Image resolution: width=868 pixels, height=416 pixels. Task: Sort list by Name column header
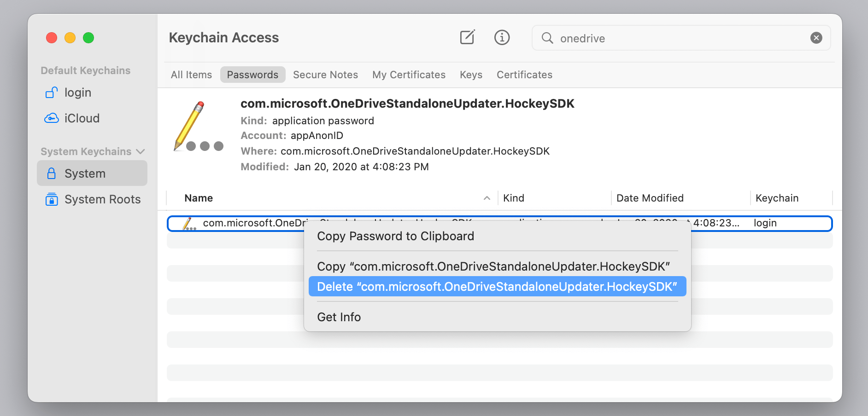coord(332,198)
